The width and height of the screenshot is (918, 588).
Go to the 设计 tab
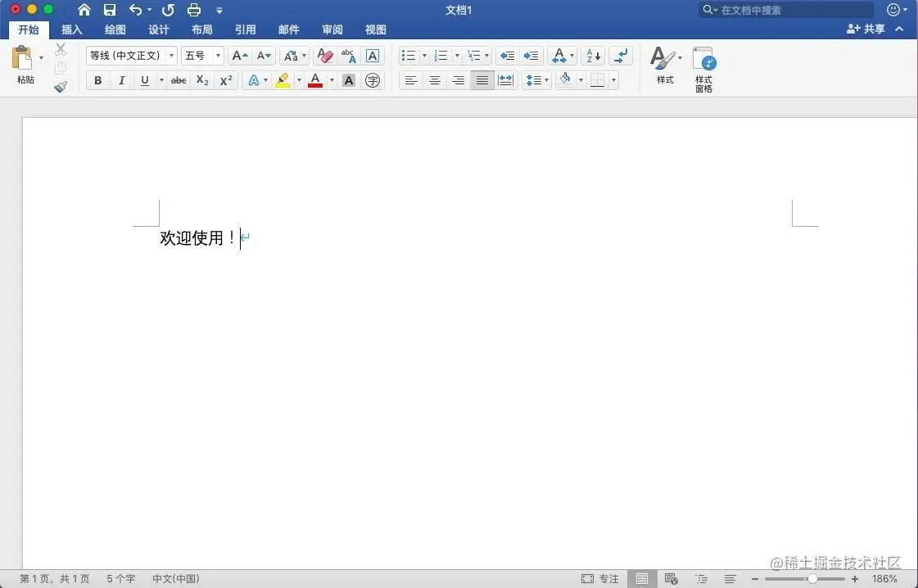tap(159, 29)
